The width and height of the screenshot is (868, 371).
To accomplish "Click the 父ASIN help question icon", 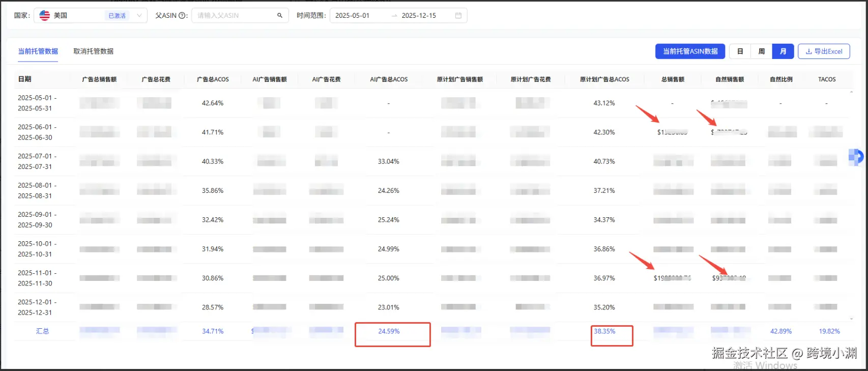I will tap(182, 15).
